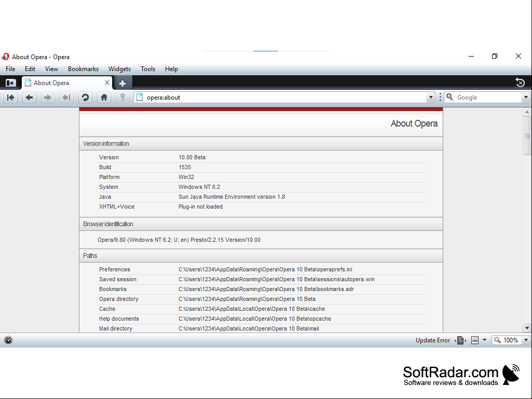Viewport: 532px width, 399px height.
Task: Open the Edit menu
Action: (30, 69)
